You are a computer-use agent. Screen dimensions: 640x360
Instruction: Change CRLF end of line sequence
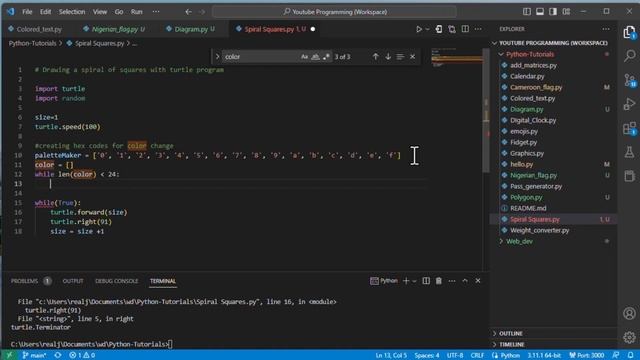pos(477,355)
